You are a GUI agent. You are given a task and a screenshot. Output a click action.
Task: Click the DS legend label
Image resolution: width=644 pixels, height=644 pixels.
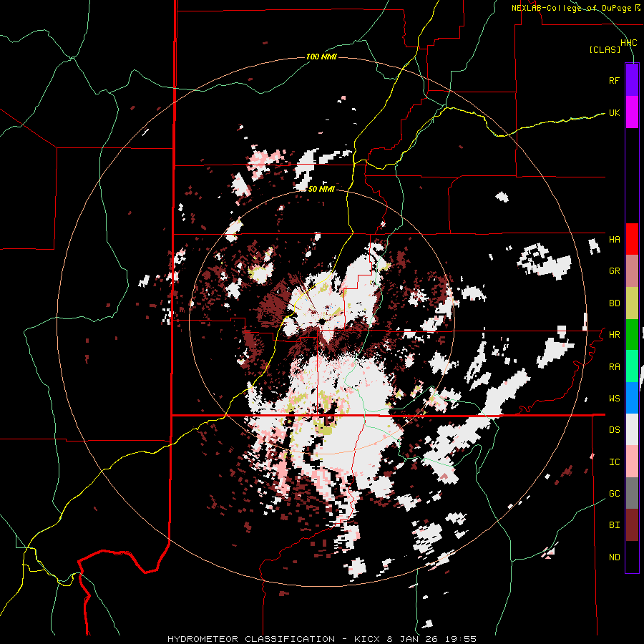tap(614, 430)
